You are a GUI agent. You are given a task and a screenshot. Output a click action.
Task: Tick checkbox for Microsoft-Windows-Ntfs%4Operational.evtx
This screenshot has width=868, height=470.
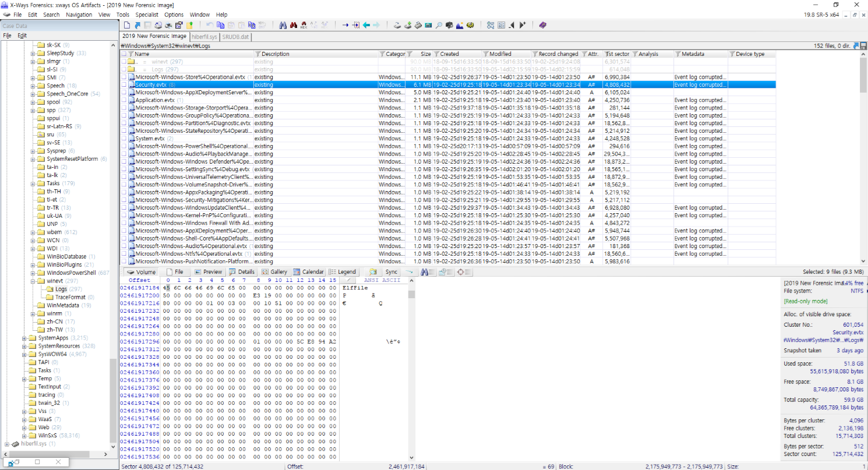click(x=124, y=254)
